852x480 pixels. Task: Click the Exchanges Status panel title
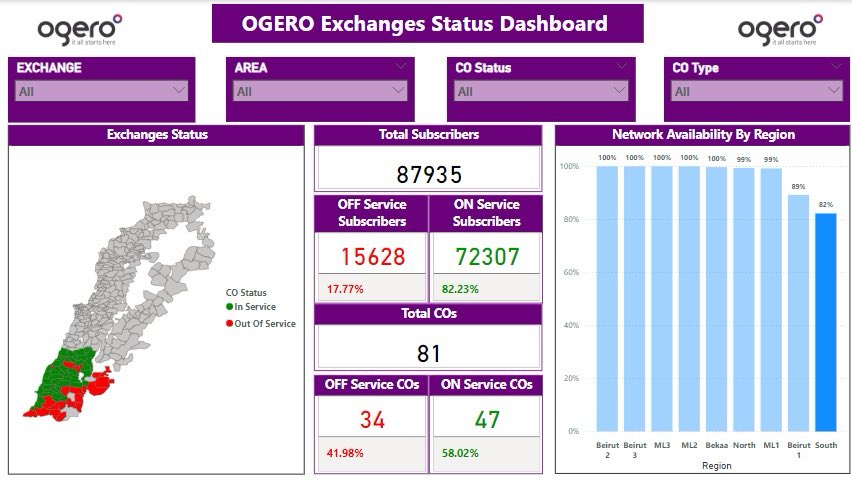[157, 134]
